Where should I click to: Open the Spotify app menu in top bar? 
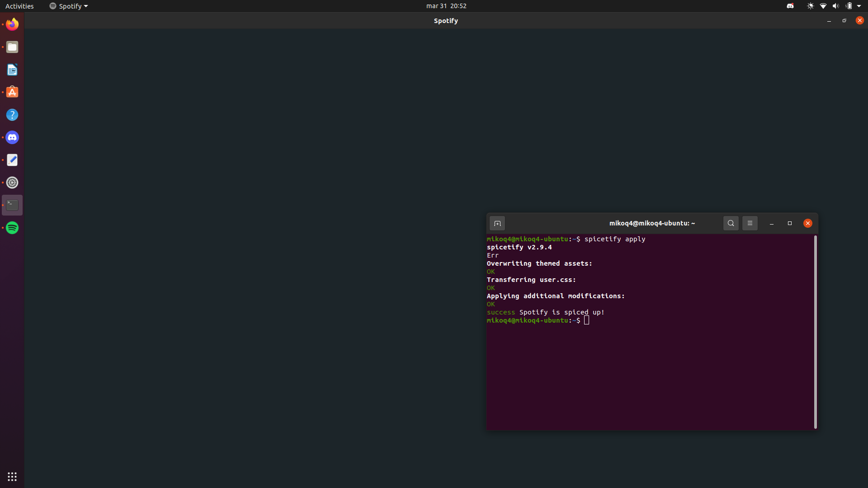69,6
